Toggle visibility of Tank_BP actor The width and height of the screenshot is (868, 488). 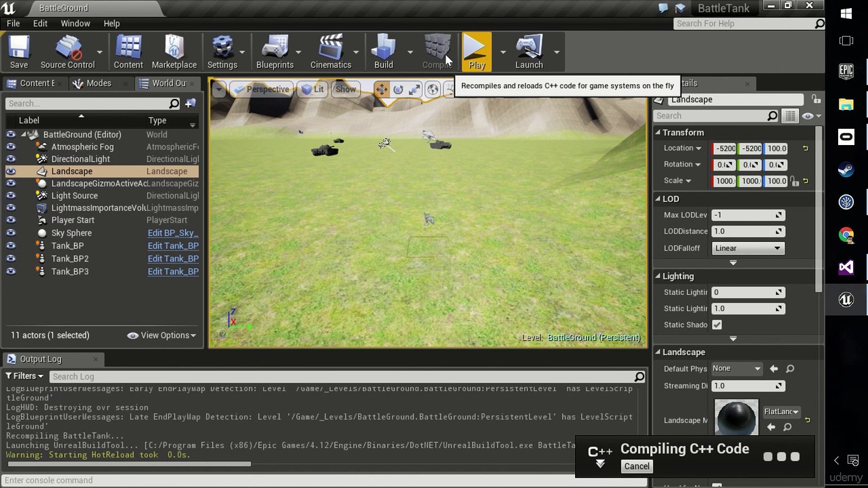click(x=11, y=246)
